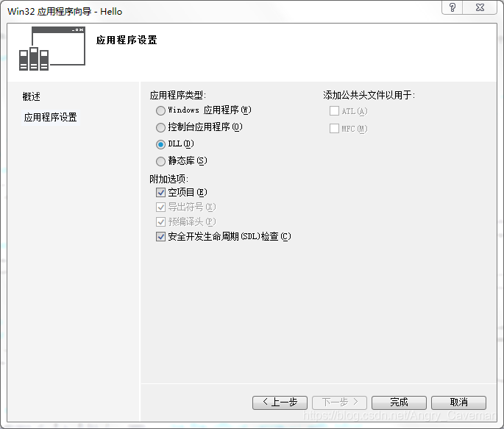Image resolution: width=504 pixels, height=429 pixels.
Task: Click the 应用程序设置 header title
Action: pos(127,40)
